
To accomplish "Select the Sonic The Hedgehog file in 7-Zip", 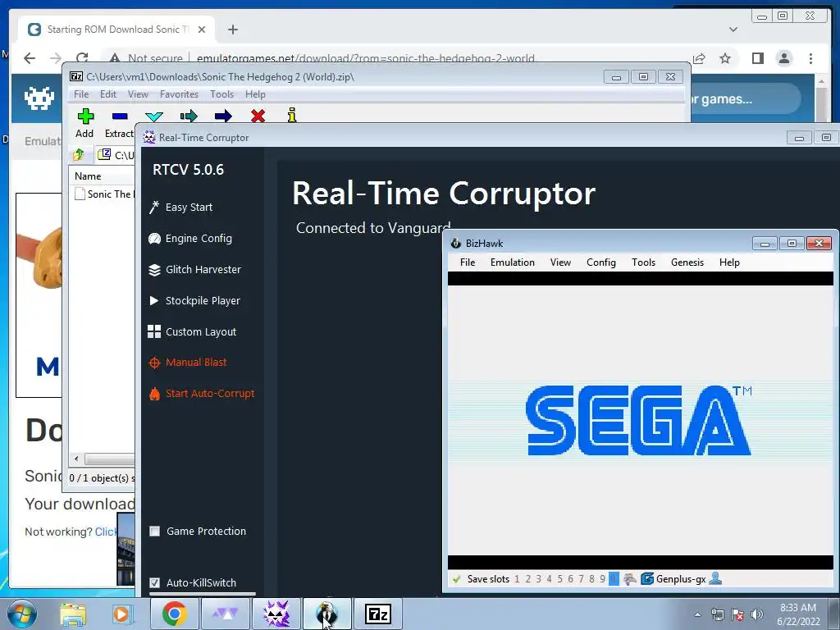I will [x=104, y=194].
